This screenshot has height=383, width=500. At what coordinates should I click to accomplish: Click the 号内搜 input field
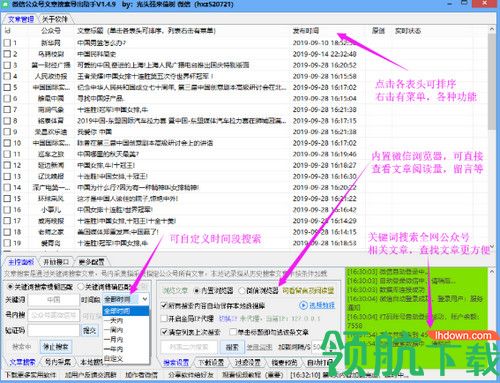(54, 315)
